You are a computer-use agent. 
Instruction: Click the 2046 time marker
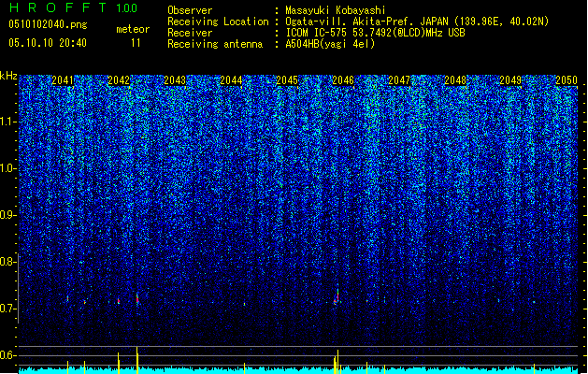click(343, 80)
